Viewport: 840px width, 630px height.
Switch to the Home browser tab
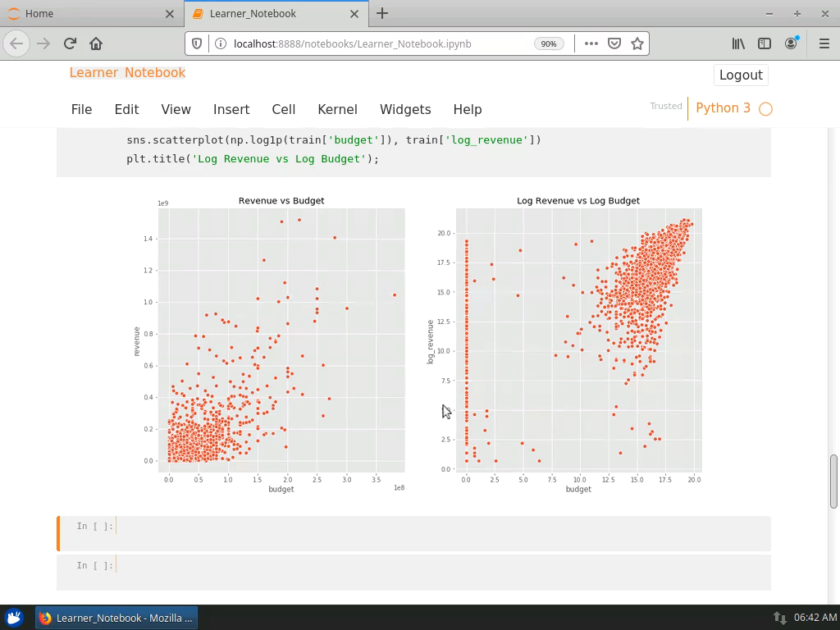pos(92,13)
